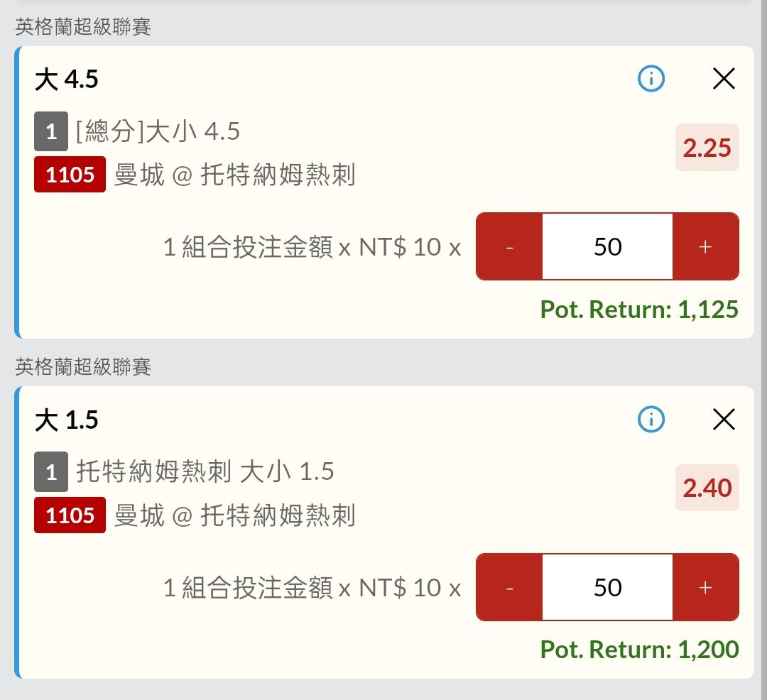Open 曼城 @ 托特納姆熱刺 match in first card
767x700 pixels.
(235, 175)
